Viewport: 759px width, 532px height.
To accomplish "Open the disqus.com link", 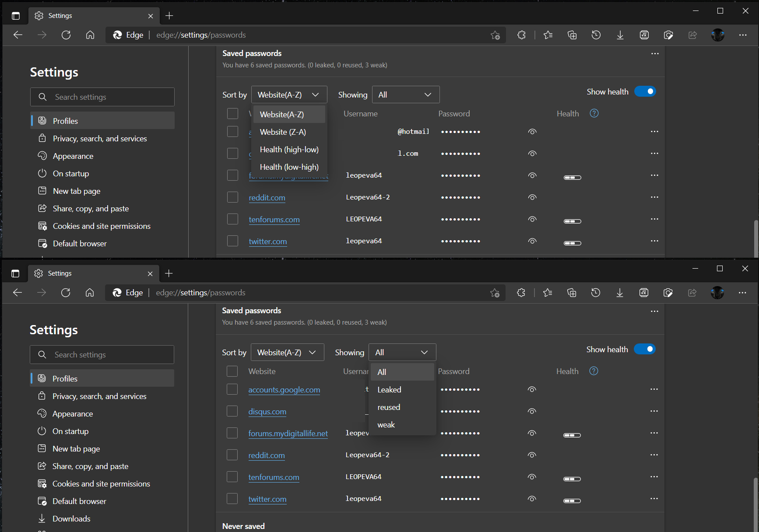I will (267, 412).
